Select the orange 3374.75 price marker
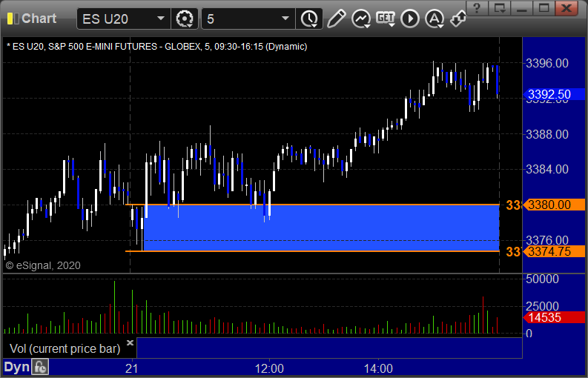 coord(554,251)
